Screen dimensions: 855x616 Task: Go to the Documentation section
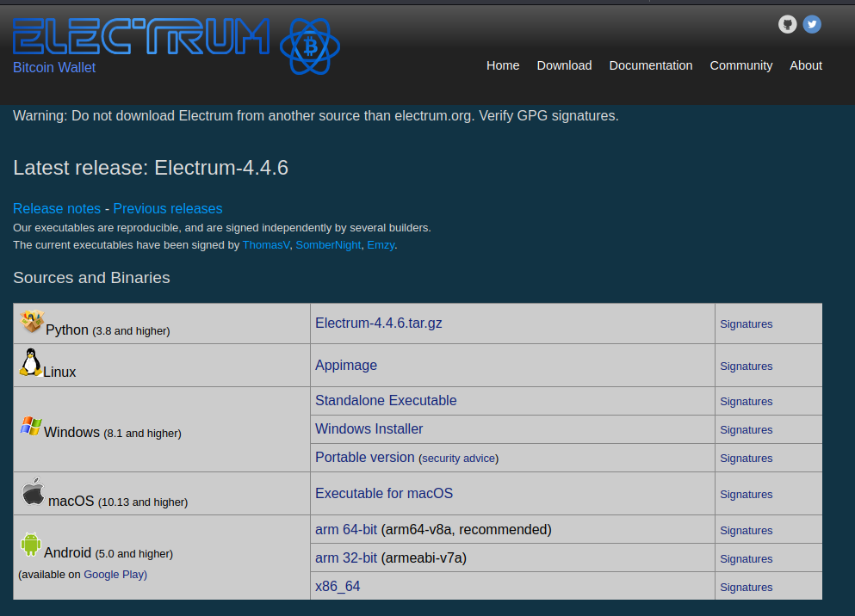pyautogui.click(x=651, y=65)
